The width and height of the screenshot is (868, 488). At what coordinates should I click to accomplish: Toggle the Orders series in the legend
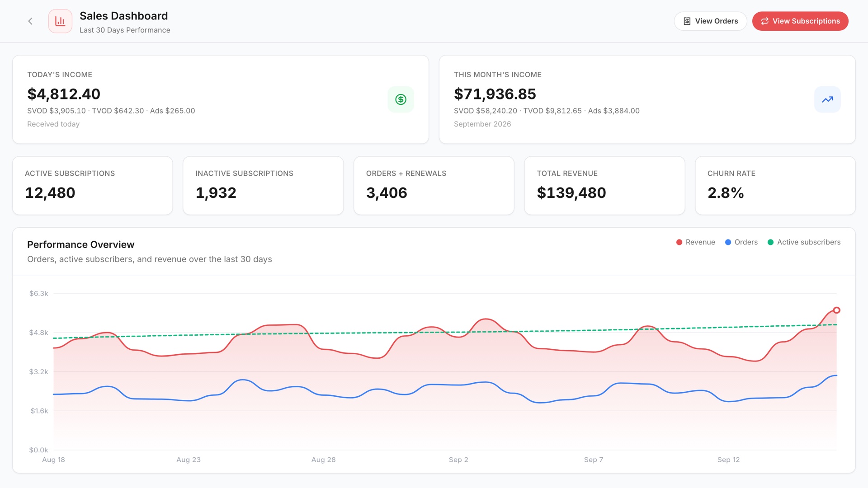click(741, 242)
